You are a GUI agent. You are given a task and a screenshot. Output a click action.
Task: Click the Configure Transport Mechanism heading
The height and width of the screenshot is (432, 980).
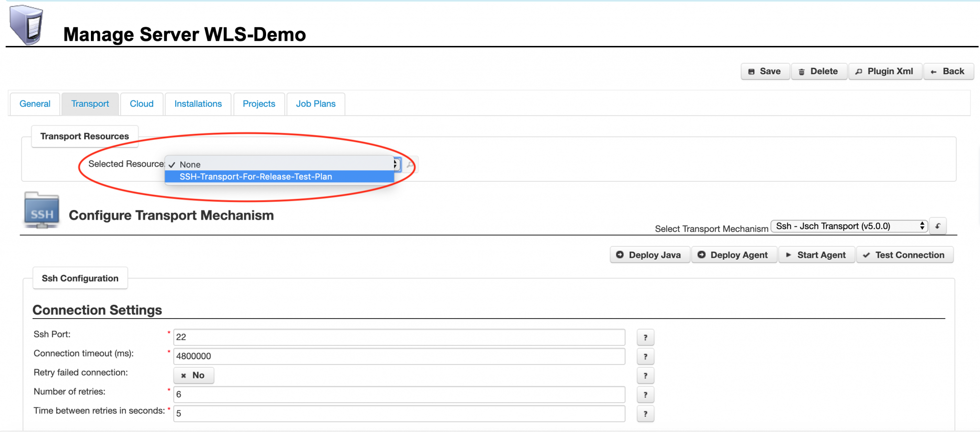(171, 215)
